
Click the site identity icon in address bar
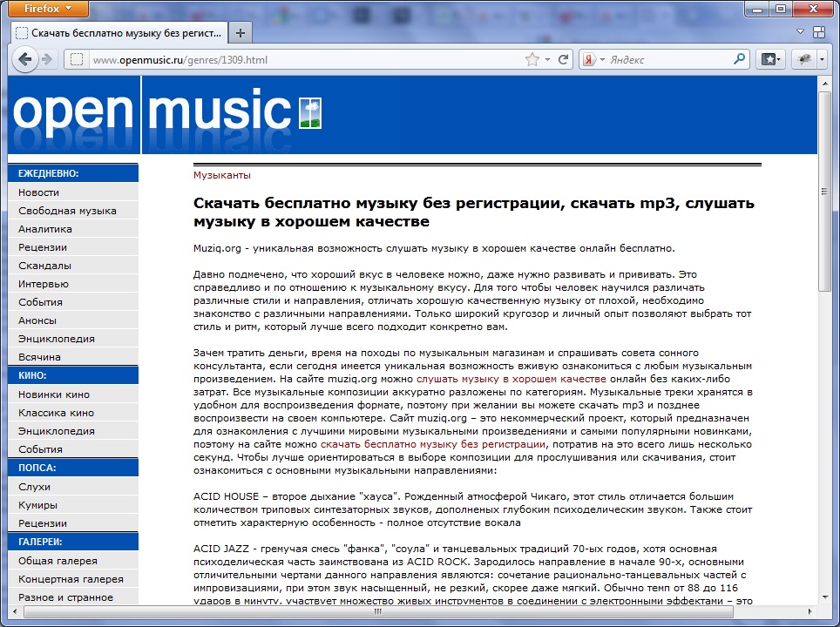click(77, 59)
